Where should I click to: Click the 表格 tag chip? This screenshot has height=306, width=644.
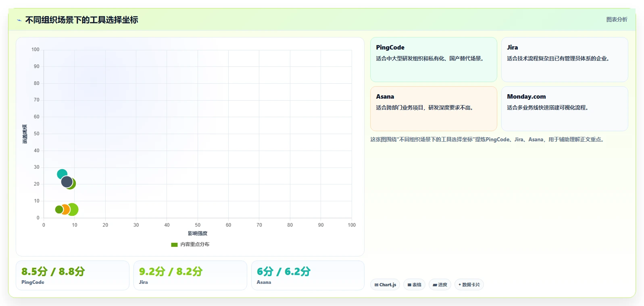tap(414, 285)
